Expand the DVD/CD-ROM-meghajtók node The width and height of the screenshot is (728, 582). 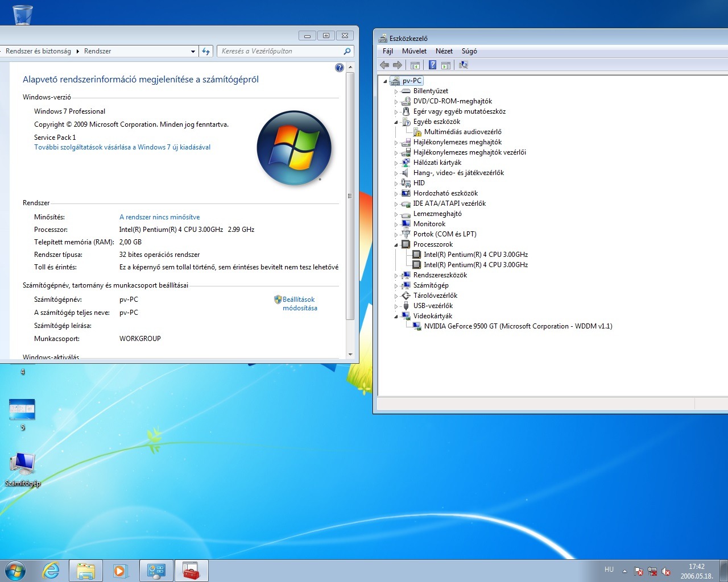tap(396, 102)
